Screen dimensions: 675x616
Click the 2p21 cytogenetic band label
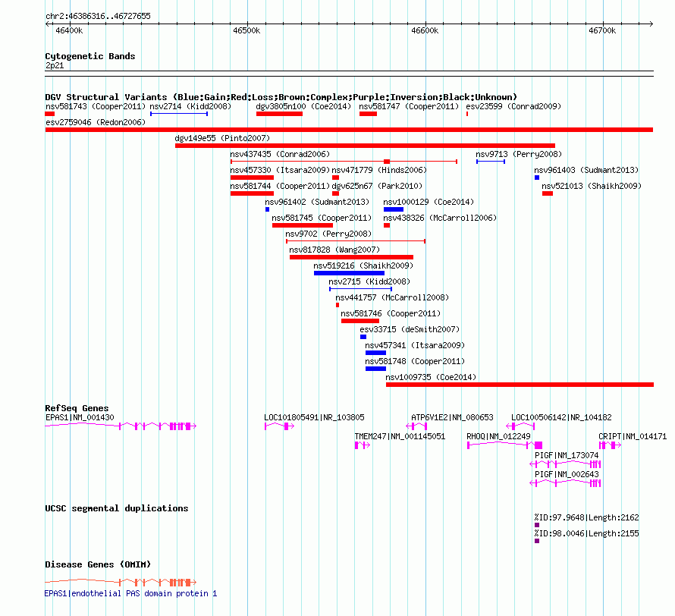pyautogui.click(x=55, y=65)
